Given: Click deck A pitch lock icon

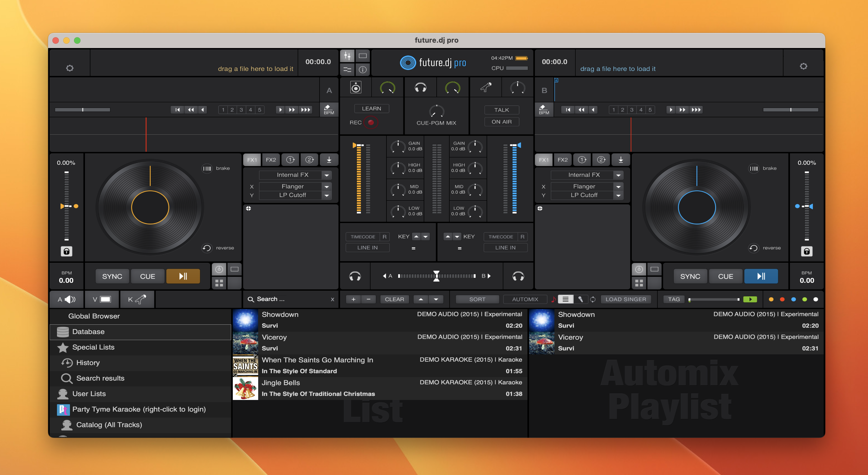Looking at the screenshot, I should tap(66, 251).
